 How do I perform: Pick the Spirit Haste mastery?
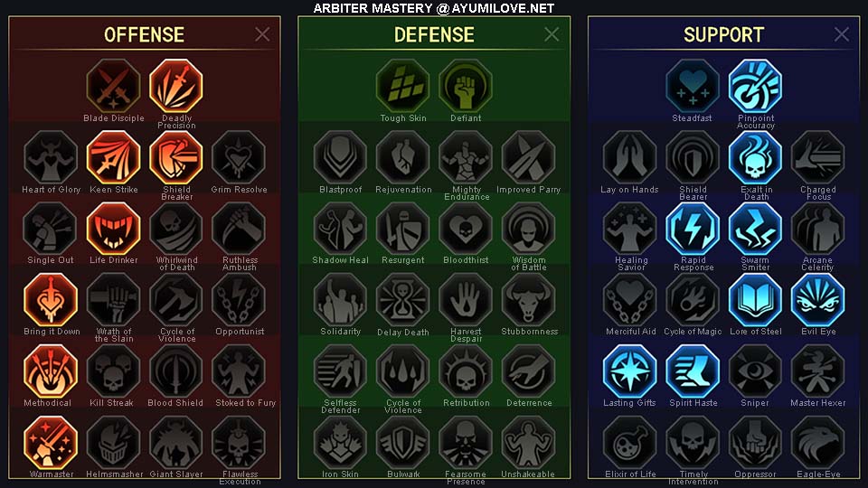(x=693, y=371)
